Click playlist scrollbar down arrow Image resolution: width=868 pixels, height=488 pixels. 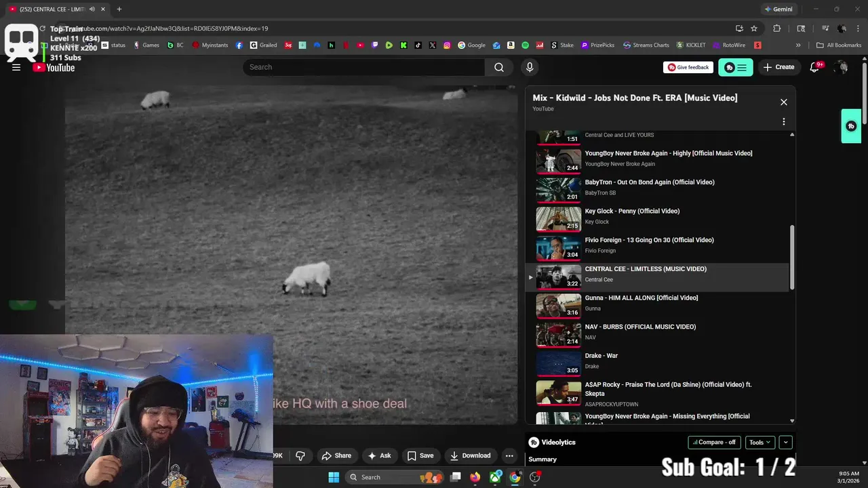[792, 421]
